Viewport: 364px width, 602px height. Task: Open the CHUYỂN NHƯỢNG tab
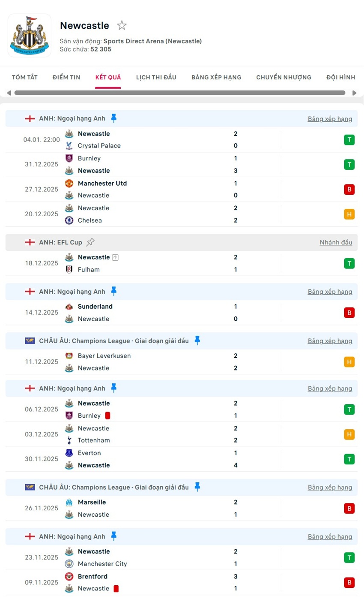[x=283, y=77]
